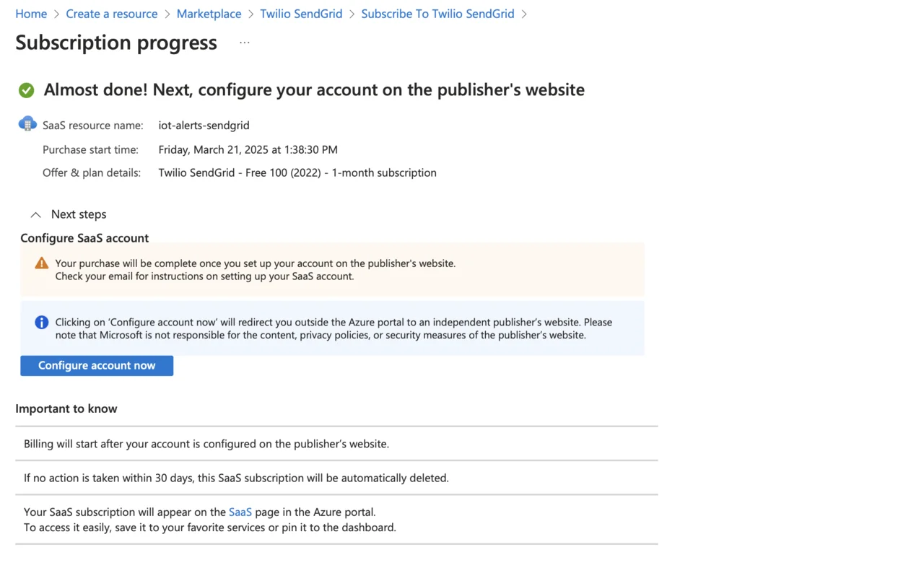Open the Marketplace breadcrumb
The height and width of the screenshot is (573, 924).
(x=209, y=14)
